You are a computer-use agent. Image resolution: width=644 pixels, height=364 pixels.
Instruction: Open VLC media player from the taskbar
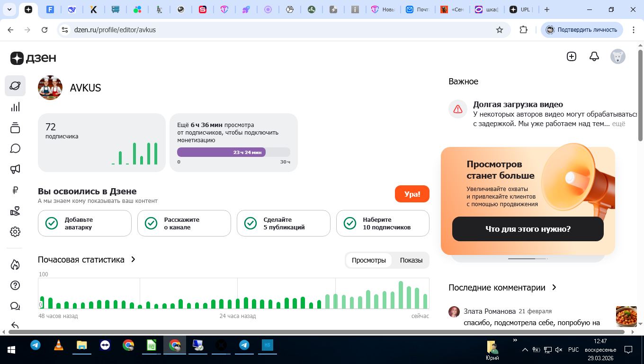(x=58, y=346)
